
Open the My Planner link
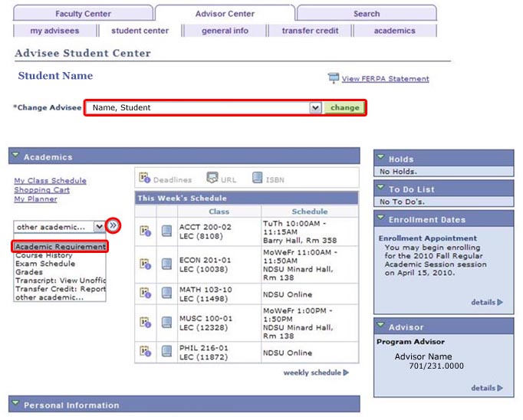pyautogui.click(x=35, y=199)
